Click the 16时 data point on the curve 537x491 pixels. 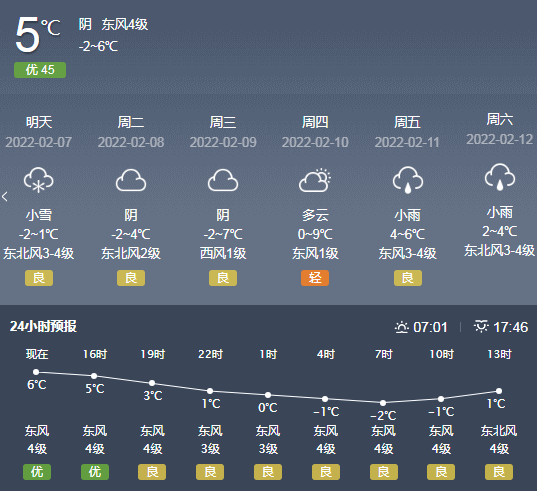94,376
